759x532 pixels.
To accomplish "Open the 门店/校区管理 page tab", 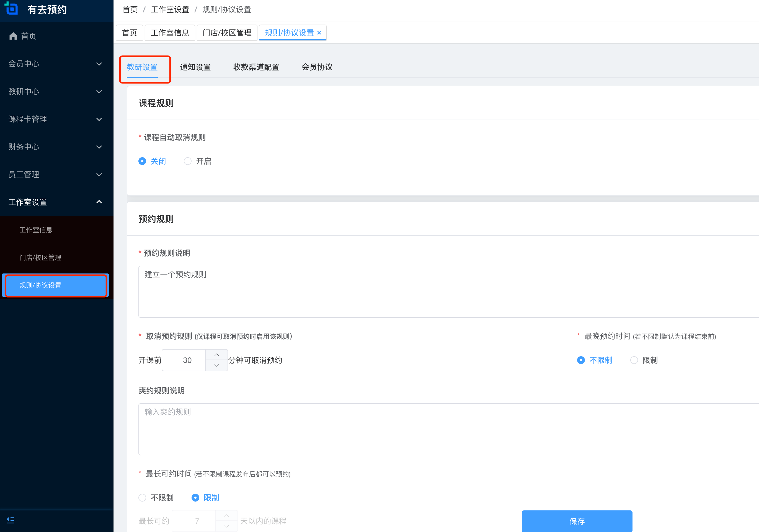I will pos(227,33).
